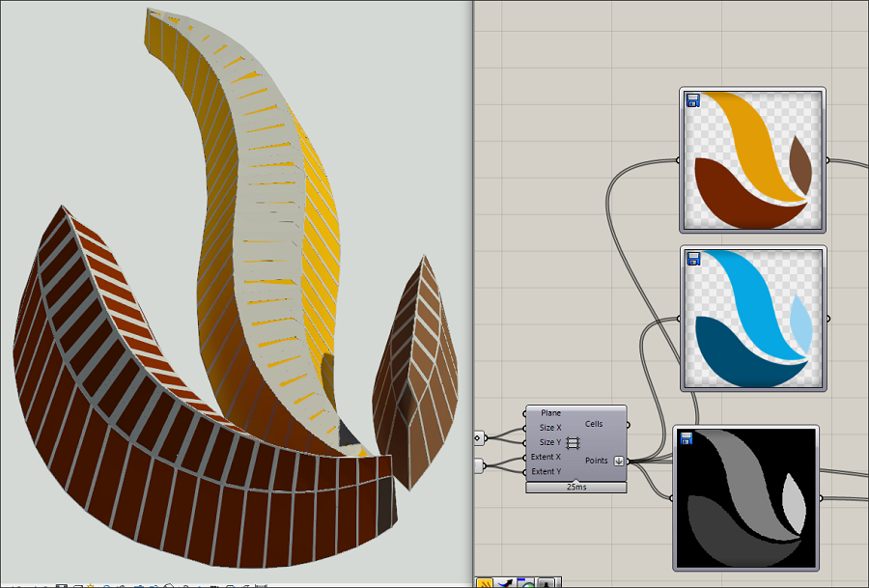
Task: Click the green sphere preview icon in bottom toolbar
Action: [x=526, y=583]
